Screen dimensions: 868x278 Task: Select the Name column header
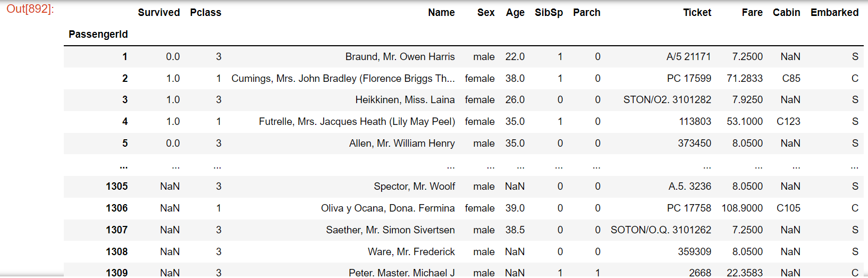point(441,13)
